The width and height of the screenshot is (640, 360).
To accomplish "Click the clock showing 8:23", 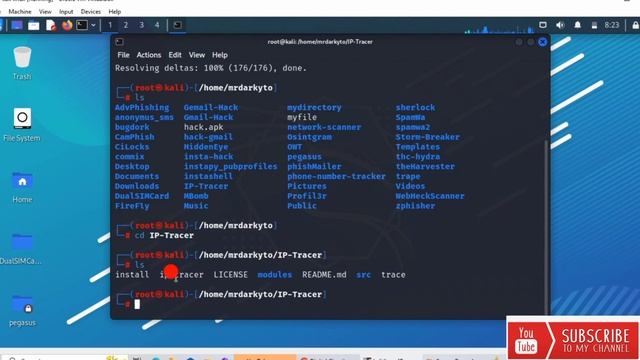I will tap(611, 25).
